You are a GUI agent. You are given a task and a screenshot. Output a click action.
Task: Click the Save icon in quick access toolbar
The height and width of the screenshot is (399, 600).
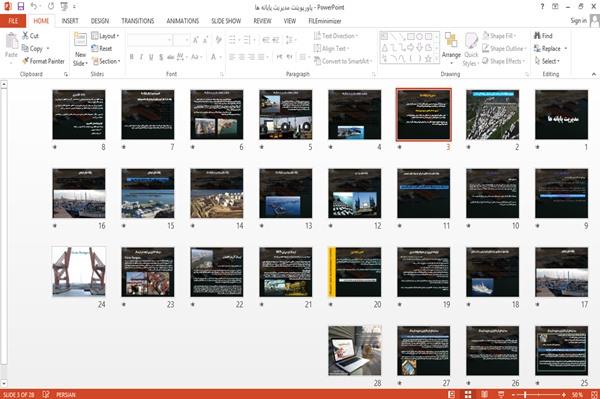click(21, 6)
